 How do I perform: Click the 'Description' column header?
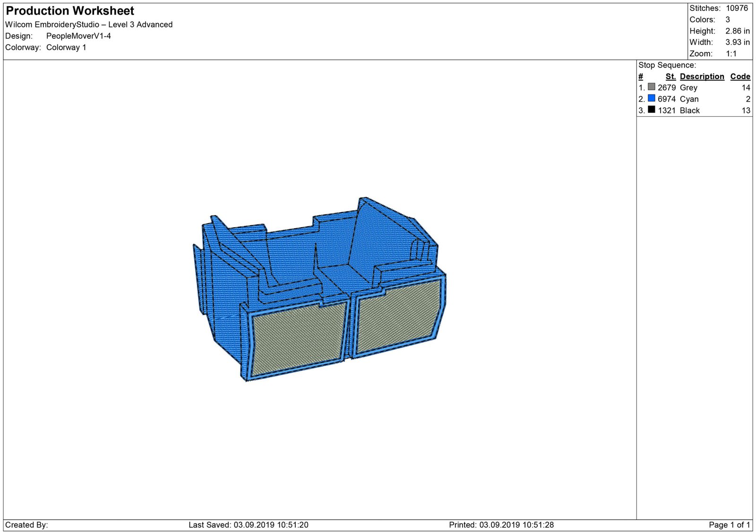pos(702,77)
